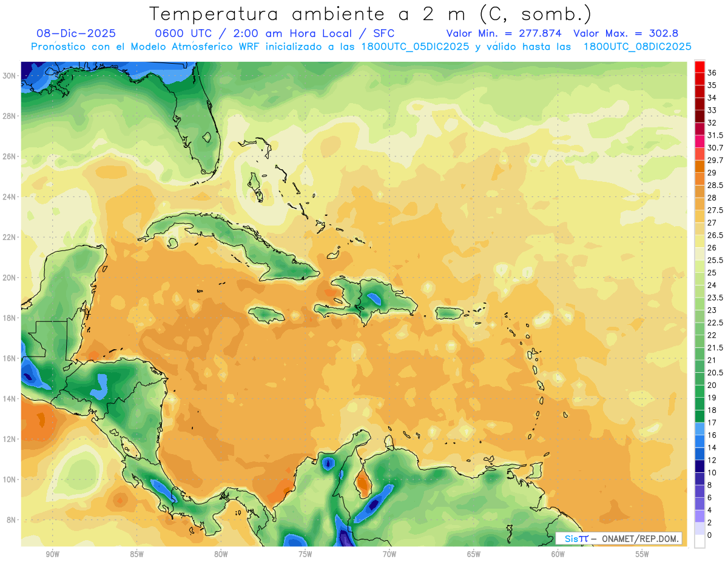Click the '1800UTC_08DIC2025' valid-until time
The height and width of the screenshot is (562, 728).
[637, 47]
